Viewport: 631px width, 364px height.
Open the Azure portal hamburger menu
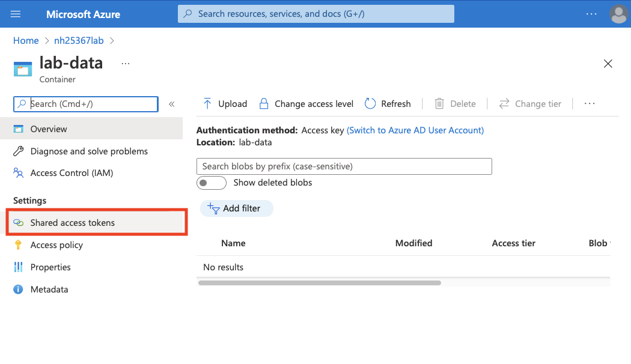[16, 14]
